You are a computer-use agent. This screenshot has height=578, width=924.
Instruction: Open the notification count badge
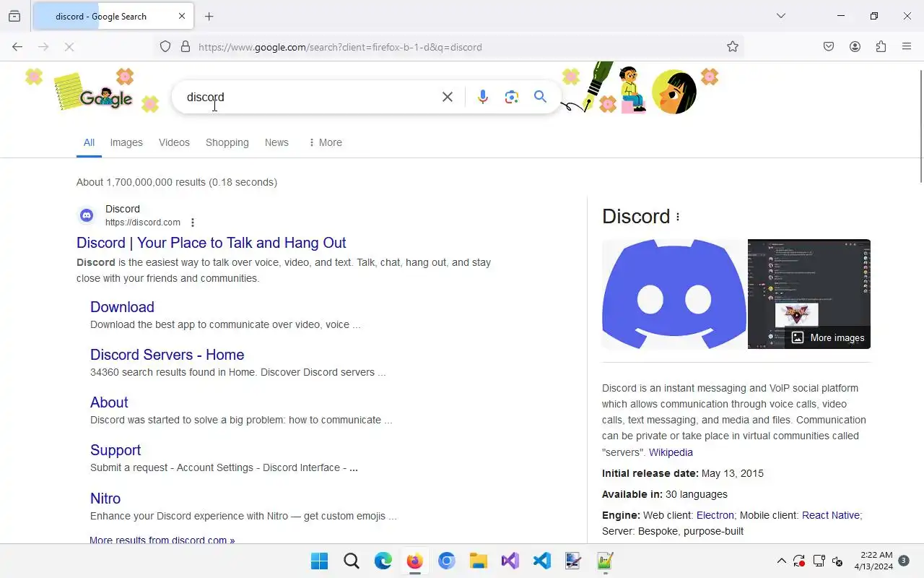904,561
